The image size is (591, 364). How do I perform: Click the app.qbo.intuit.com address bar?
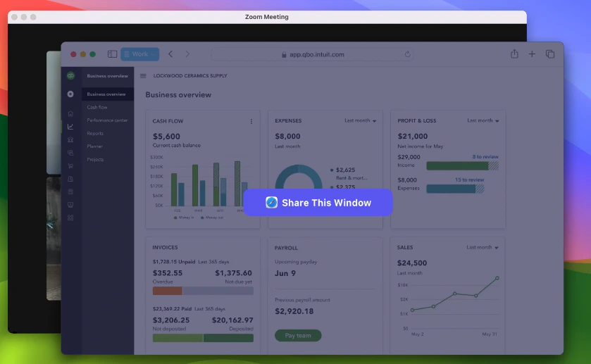[x=313, y=54]
